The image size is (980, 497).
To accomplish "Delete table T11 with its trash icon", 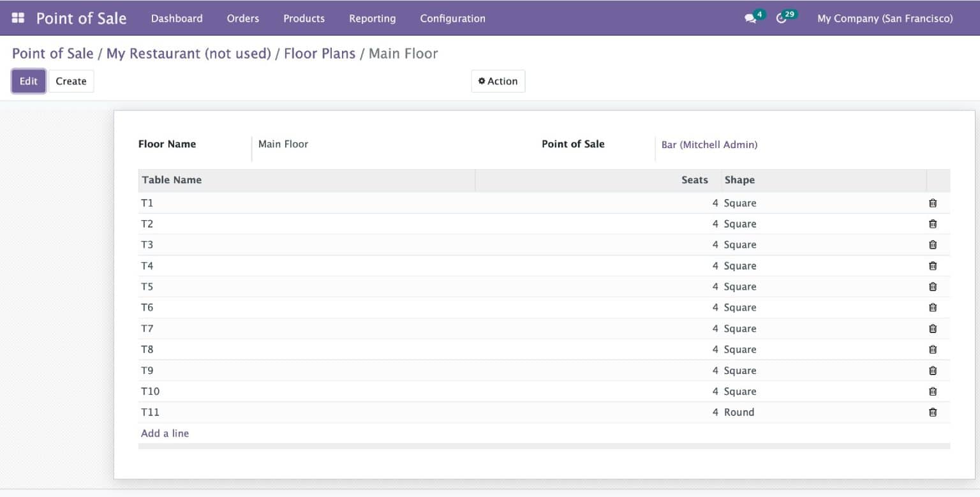I will tap(932, 412).
